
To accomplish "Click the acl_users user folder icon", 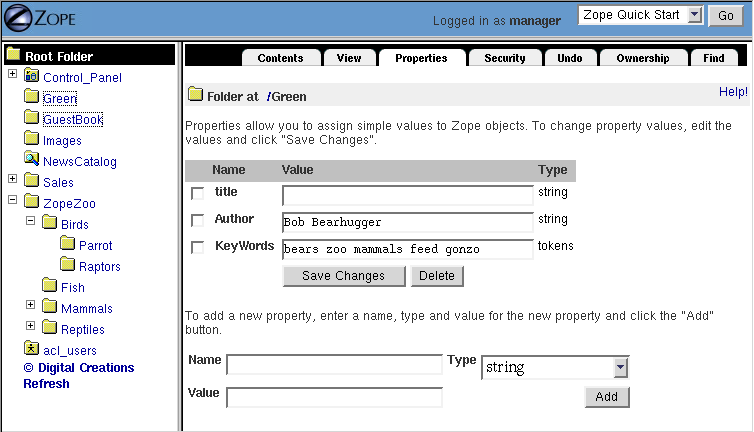I will click(x=31, y=349).
